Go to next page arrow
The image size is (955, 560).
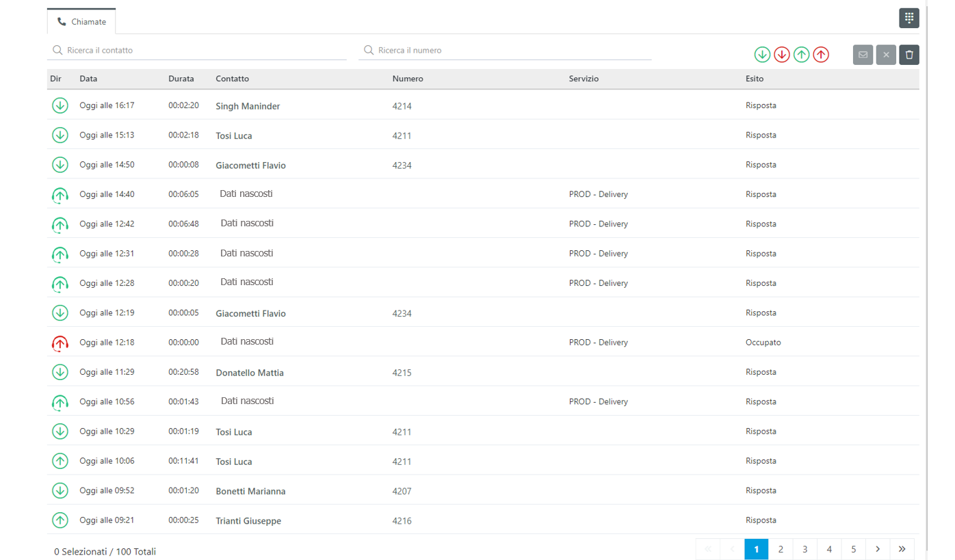point(878,549)
